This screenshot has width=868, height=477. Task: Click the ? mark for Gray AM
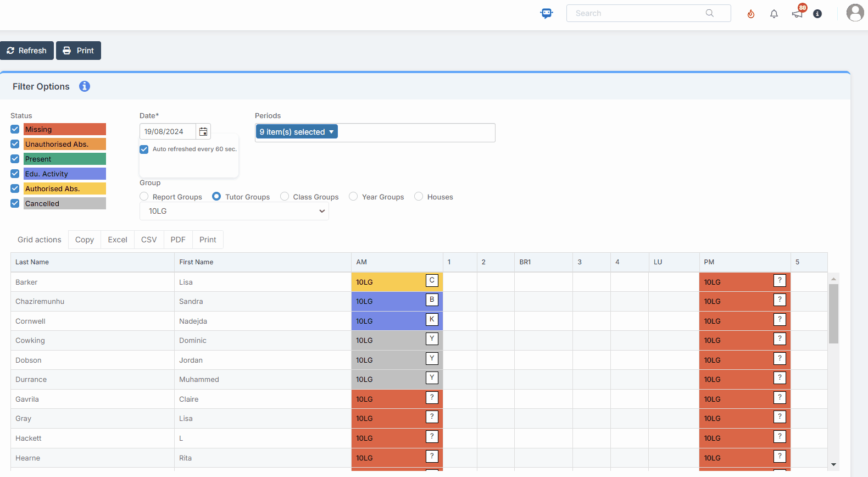click(x=432, y=417)
